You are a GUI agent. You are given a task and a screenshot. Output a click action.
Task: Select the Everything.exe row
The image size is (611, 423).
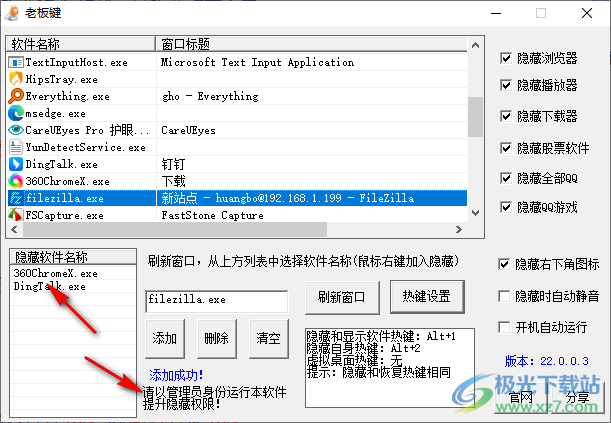(x=237, y=96)
